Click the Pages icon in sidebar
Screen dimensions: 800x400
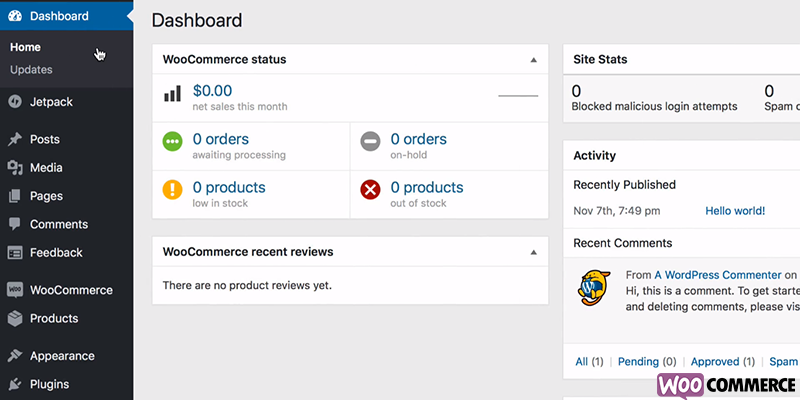point(15,196)
